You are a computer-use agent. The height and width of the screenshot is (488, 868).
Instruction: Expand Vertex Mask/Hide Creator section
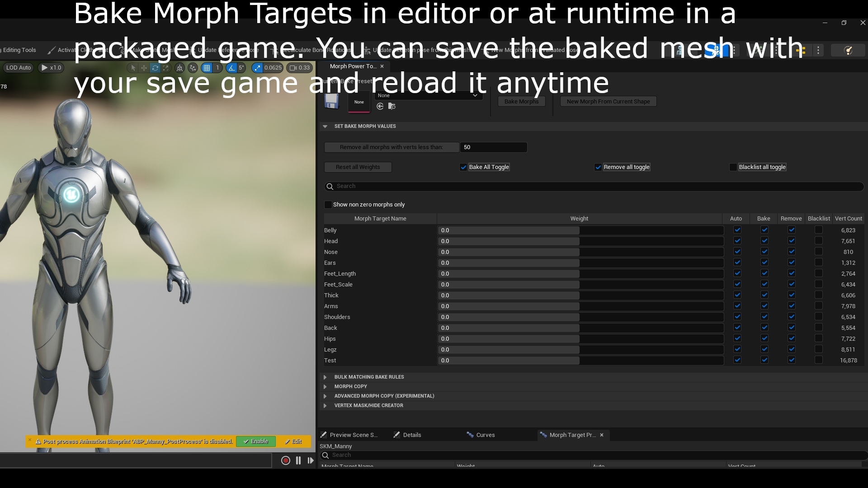pos(325,406)
